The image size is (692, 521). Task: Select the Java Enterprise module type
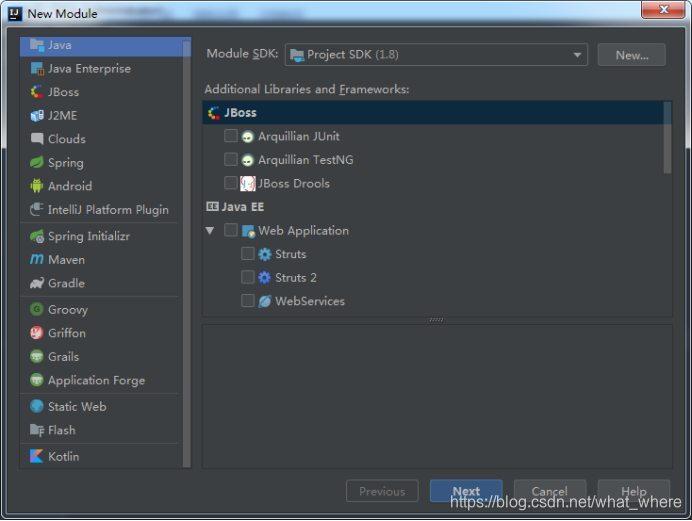click(102, 68)
